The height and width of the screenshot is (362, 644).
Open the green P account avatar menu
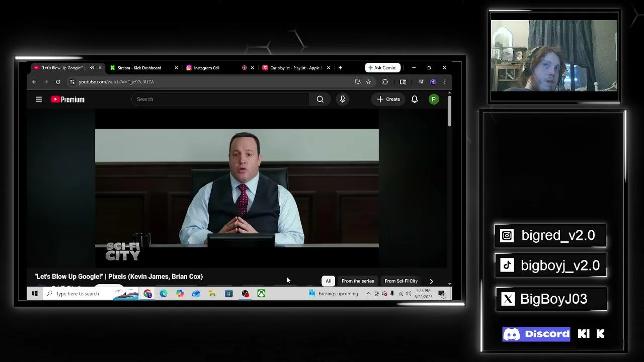click(433, 99)
